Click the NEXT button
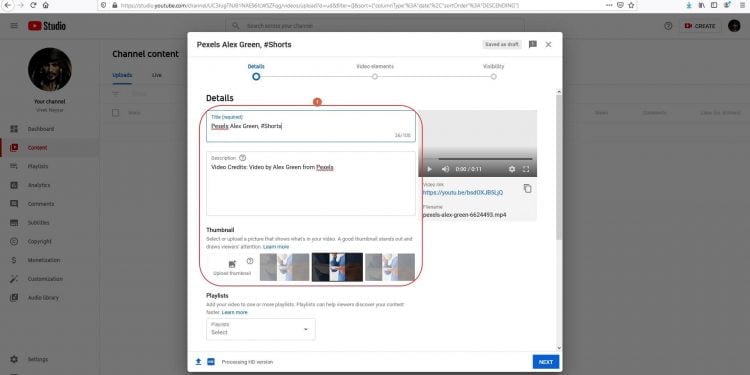750x375 pixels. 546,362
